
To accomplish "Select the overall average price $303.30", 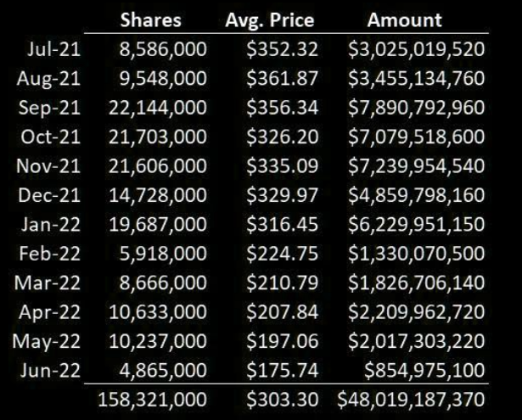I will pyautogui.click(x=276, y=398).
